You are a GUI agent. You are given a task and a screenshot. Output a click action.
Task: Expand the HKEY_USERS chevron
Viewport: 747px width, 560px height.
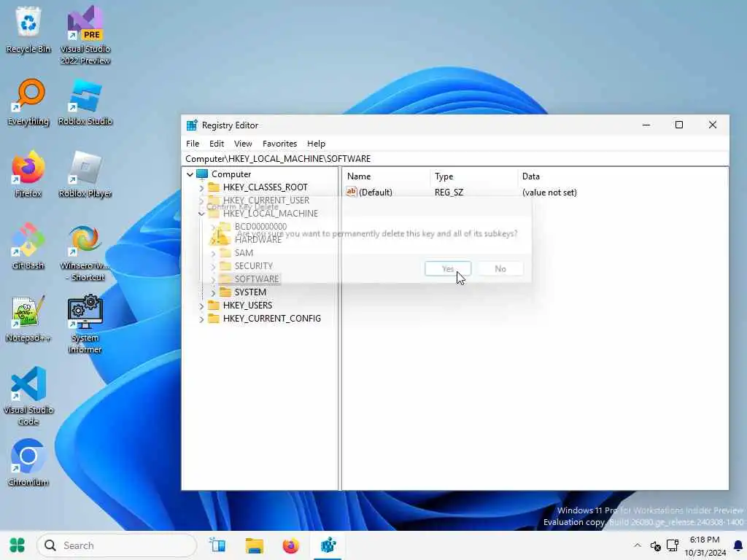(x=201, y=306)
